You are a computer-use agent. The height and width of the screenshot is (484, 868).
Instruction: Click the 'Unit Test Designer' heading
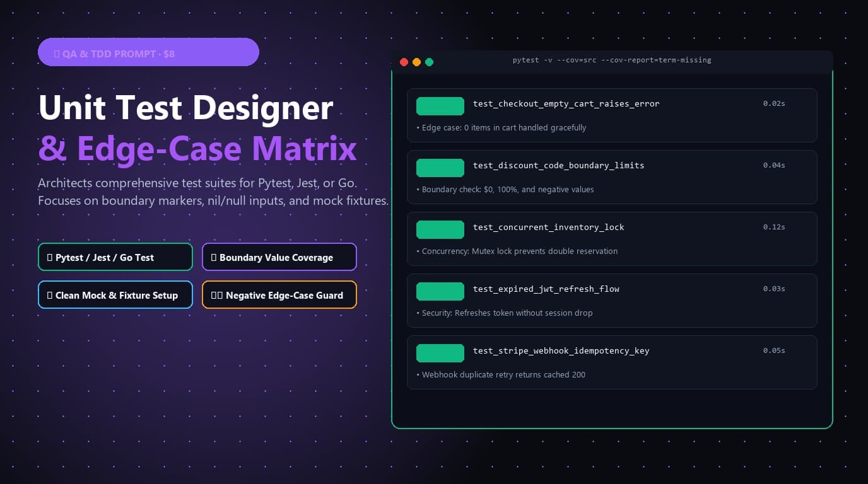click(x=185, y=108)
